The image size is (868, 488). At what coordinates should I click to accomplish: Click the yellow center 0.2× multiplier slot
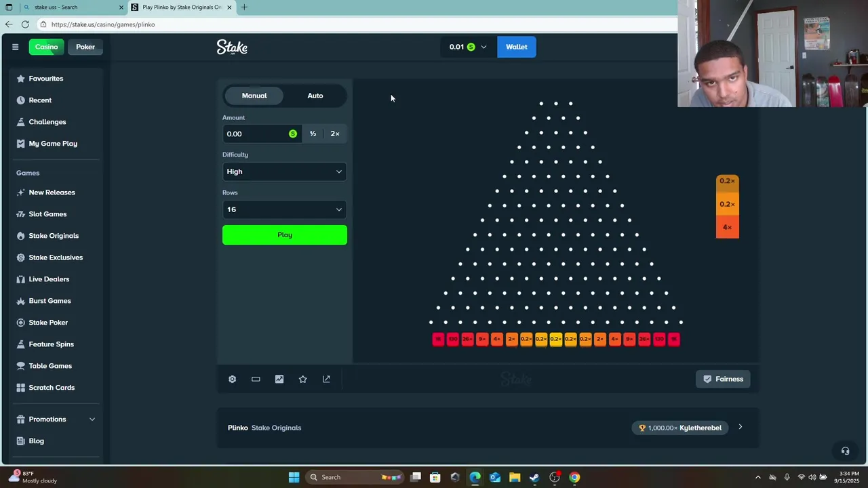tap(555, 339)
